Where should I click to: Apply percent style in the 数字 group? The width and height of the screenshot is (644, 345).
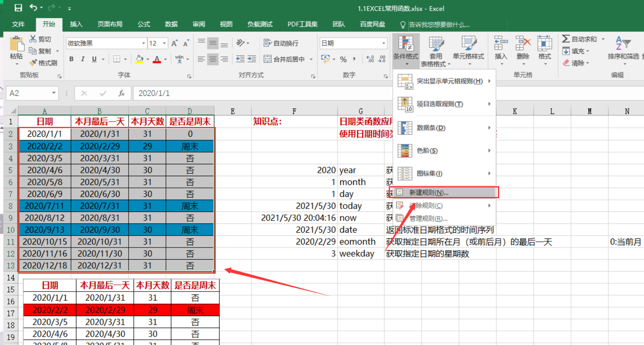[343, 59]
